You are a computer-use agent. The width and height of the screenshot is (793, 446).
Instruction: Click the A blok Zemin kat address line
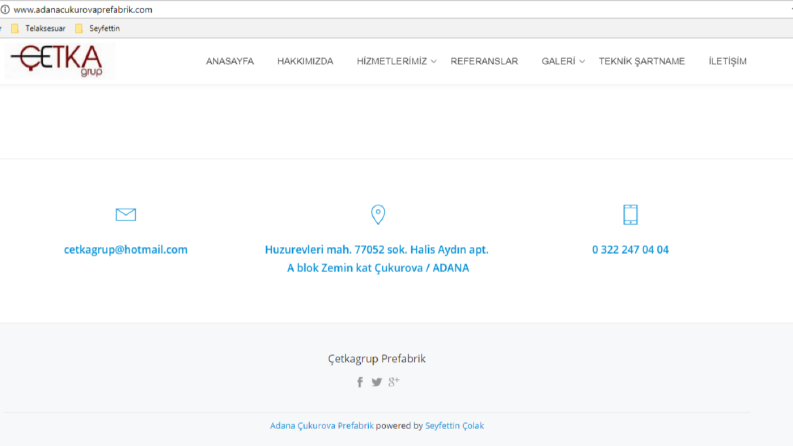point(378,267)
